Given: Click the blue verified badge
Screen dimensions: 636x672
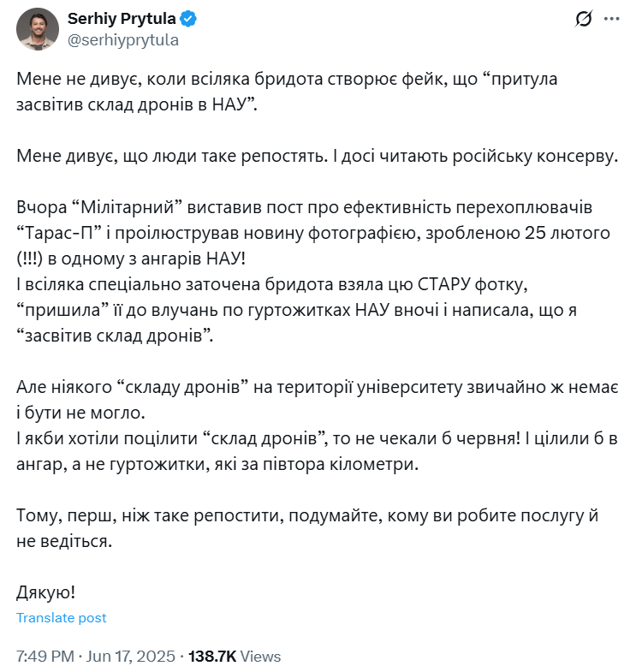Looking at the screenshot, I should (187, 19).
